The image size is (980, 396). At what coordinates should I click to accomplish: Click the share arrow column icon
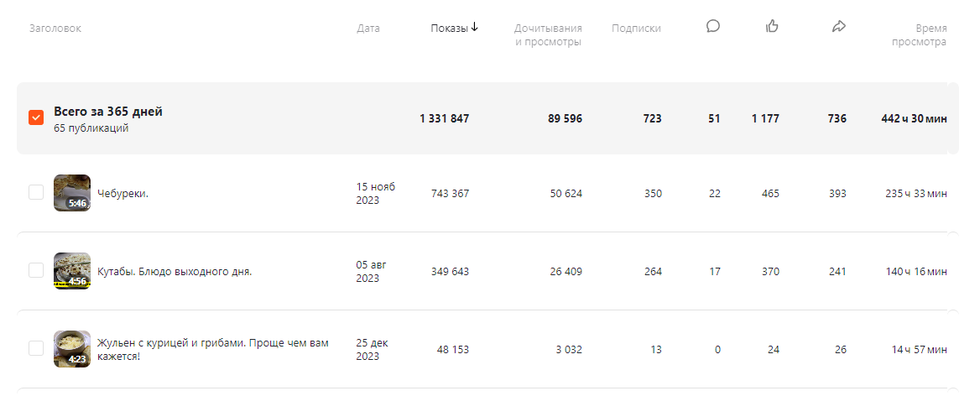[839, 26]
